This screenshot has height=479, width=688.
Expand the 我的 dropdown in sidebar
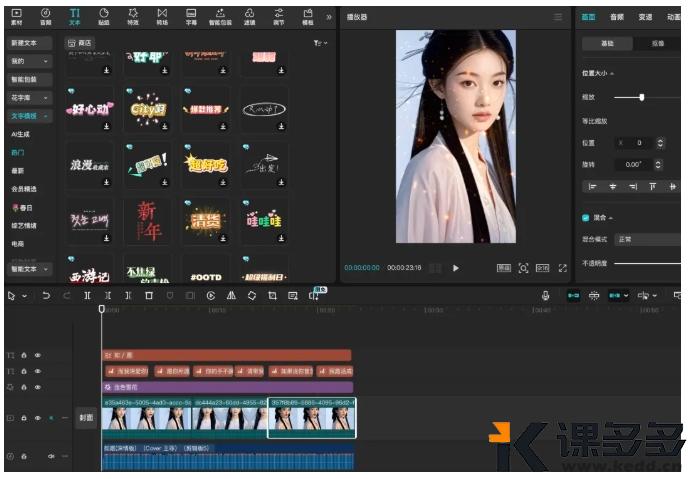tap(29, 61)
